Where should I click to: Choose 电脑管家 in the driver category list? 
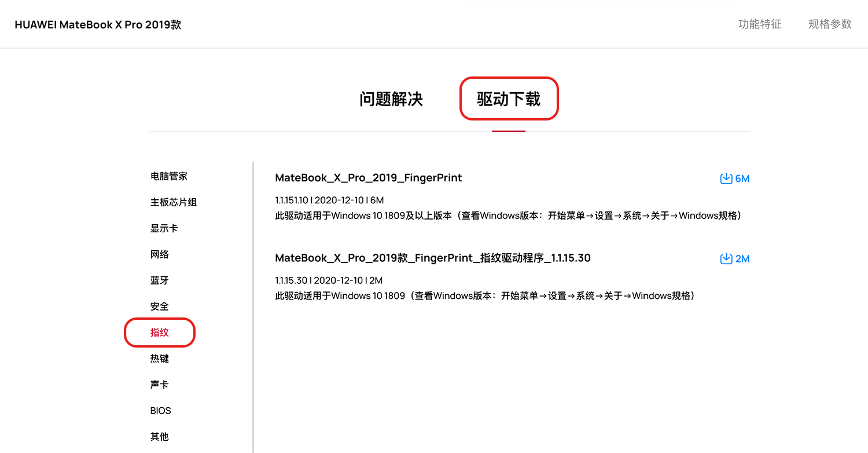point(169,176)
